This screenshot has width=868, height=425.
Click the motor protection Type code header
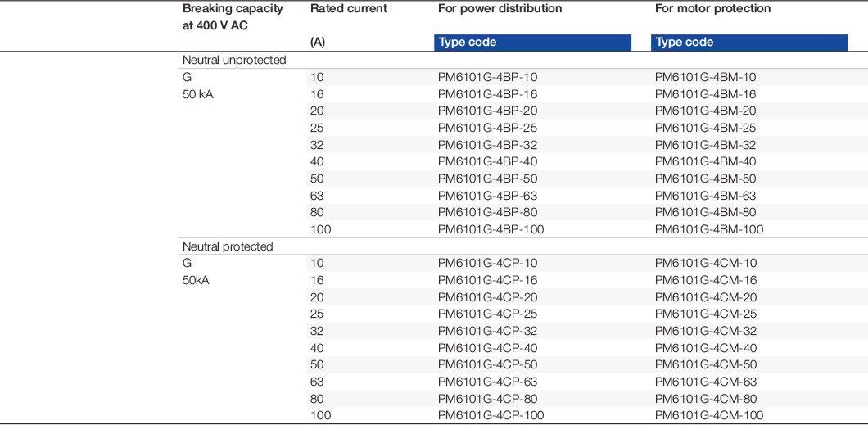tap(749, 43)
